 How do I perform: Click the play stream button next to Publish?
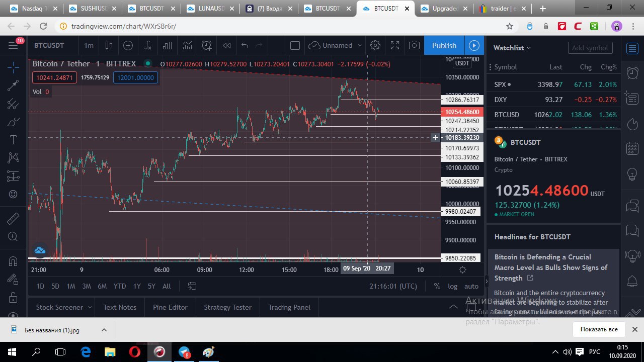pyautogui.click(x=474, y=45)
